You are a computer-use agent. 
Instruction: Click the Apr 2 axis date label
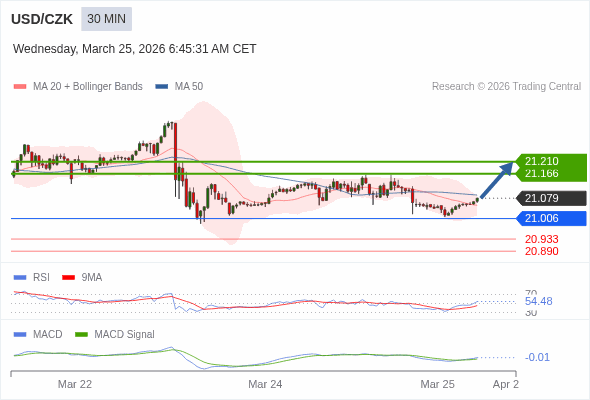point(506,384)
